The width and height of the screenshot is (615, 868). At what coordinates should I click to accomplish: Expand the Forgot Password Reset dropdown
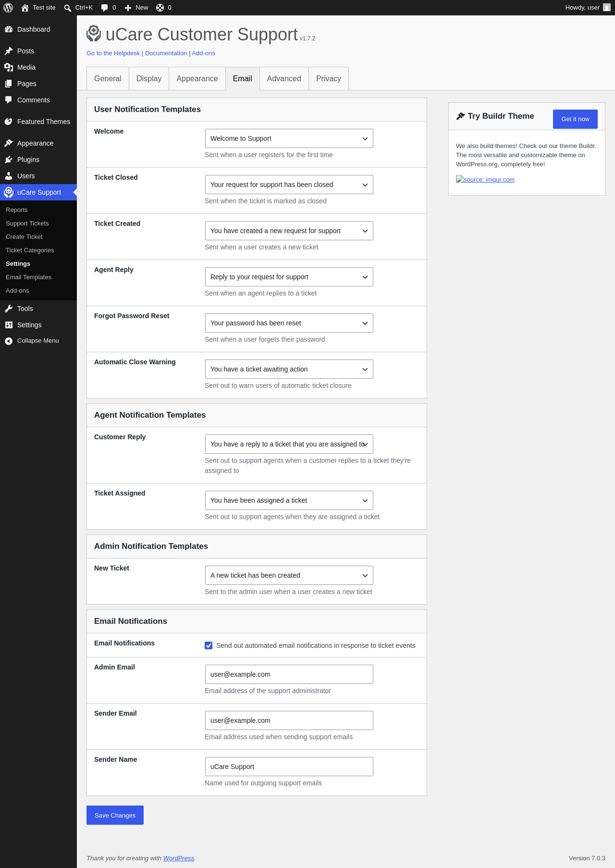(x=289, y=323)
